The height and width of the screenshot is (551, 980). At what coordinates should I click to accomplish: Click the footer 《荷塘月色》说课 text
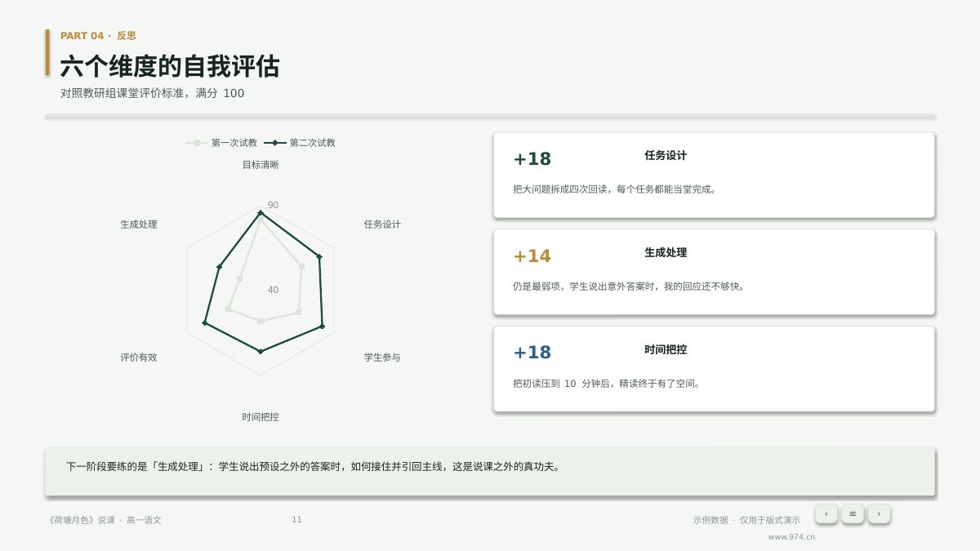coord(105,520)
